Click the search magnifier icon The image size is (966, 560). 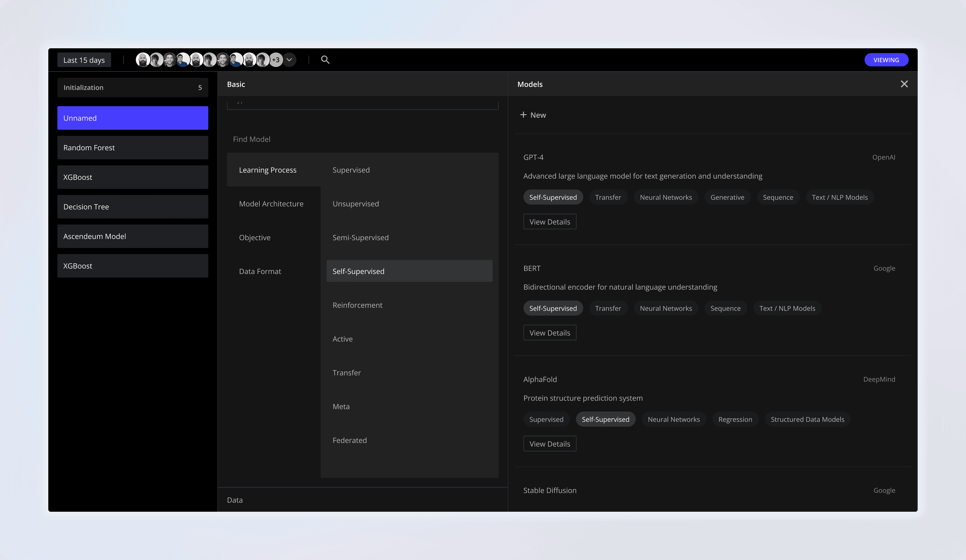coord(325,60)
